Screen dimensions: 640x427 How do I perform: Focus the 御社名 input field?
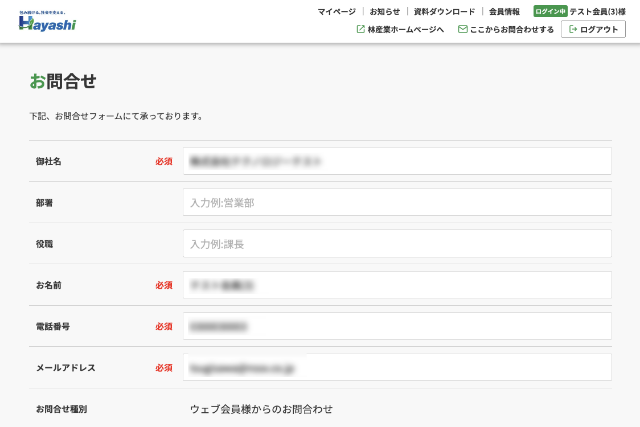pyautogui.click(x=396, y=161)
